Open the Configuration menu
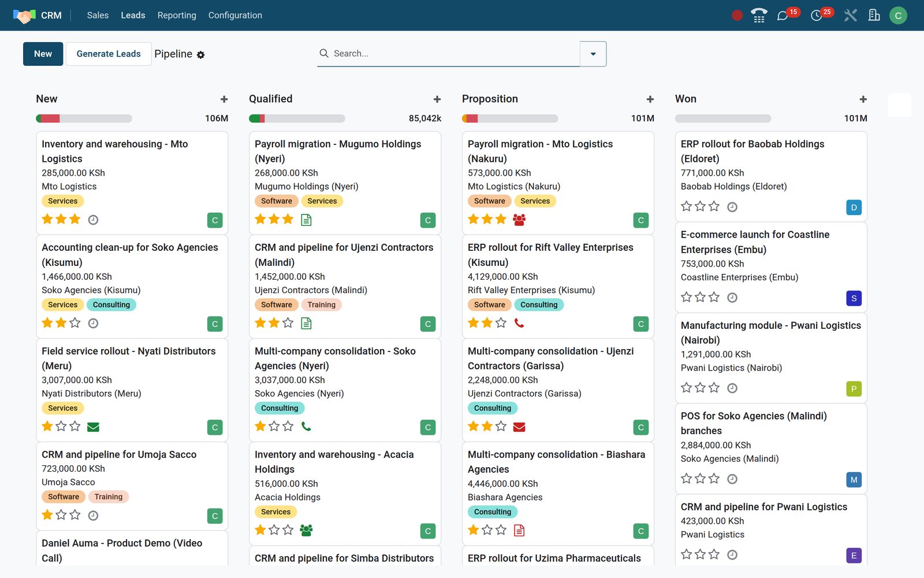This screenshot has height=578, width=924. point(235,16)
